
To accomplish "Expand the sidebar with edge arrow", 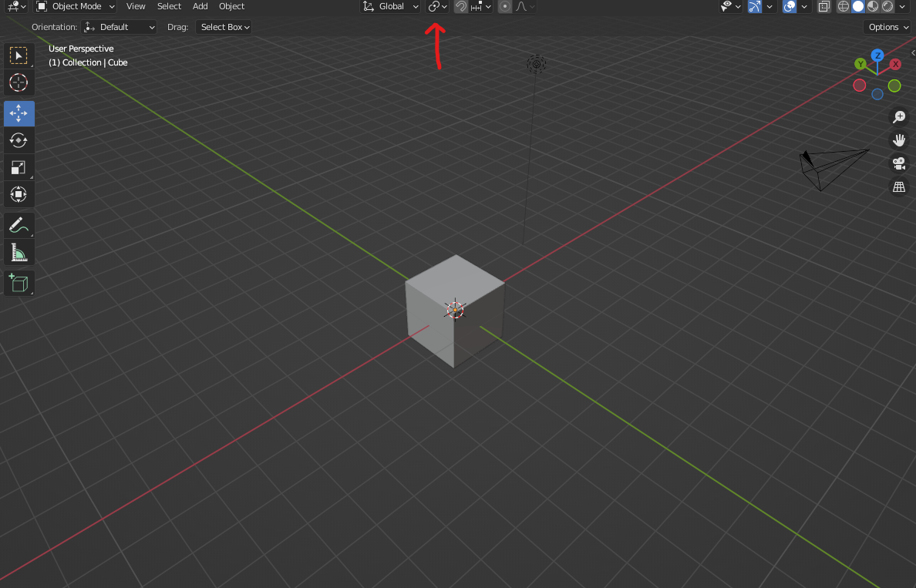I will coord(912,52).
